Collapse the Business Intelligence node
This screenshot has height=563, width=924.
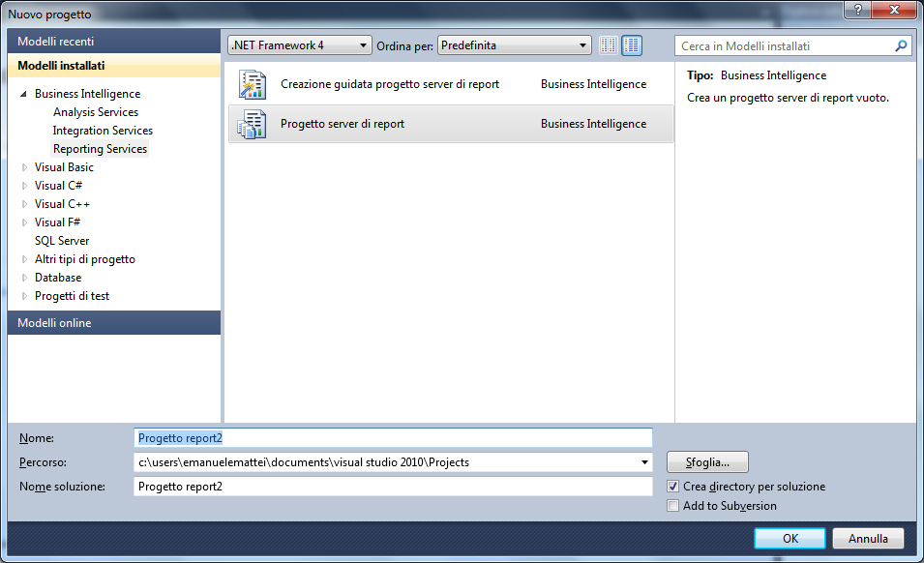point(24,94)
